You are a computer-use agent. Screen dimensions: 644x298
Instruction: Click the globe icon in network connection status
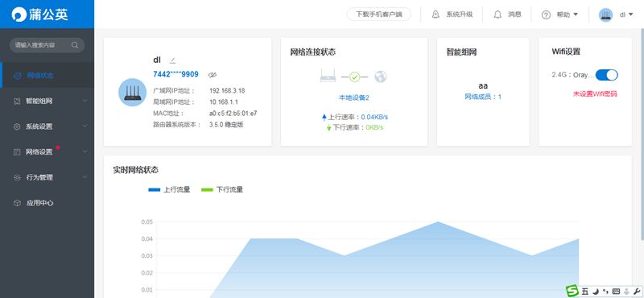click(x=380, y=77)
